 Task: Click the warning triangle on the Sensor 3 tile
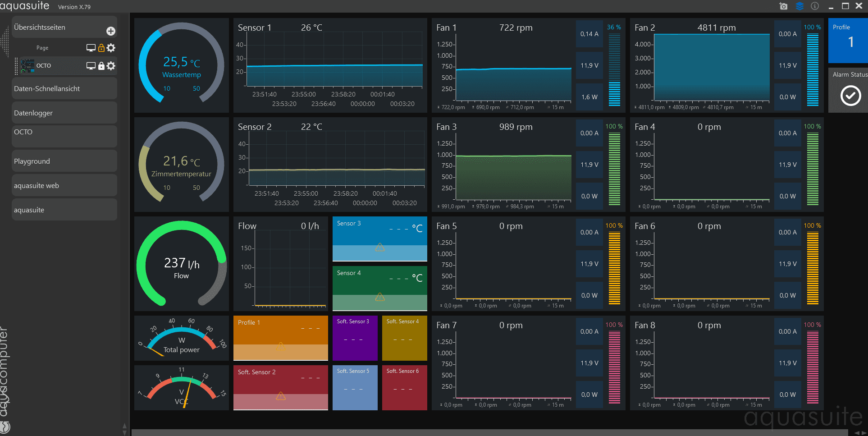(380, 247)
